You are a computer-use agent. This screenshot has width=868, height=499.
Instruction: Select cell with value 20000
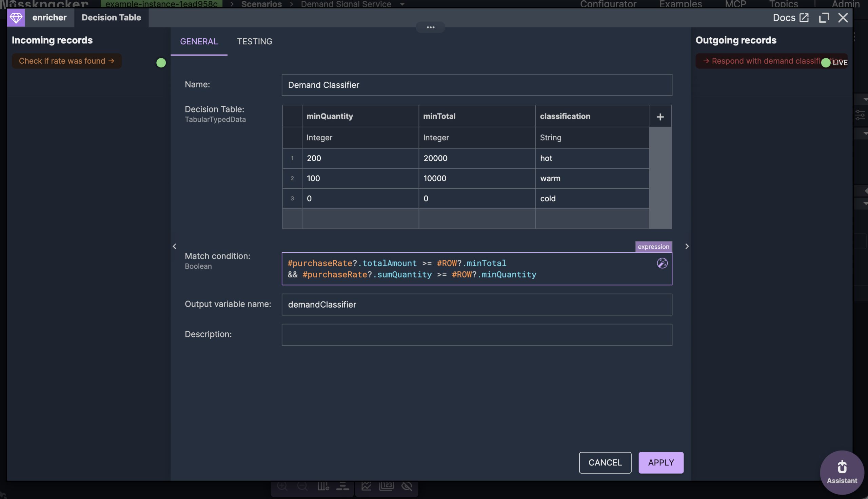[x=477, y=158]
